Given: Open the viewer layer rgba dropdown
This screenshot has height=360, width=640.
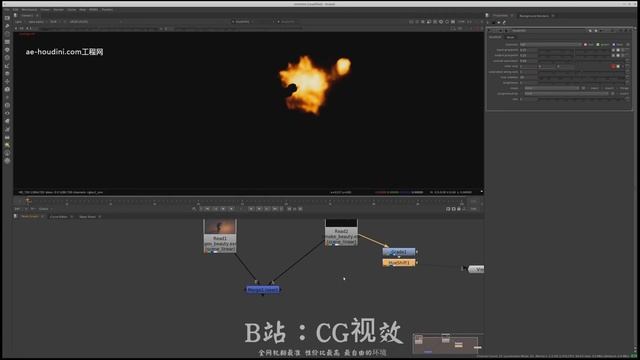Looking at the screenshot, I should point(20,22).
